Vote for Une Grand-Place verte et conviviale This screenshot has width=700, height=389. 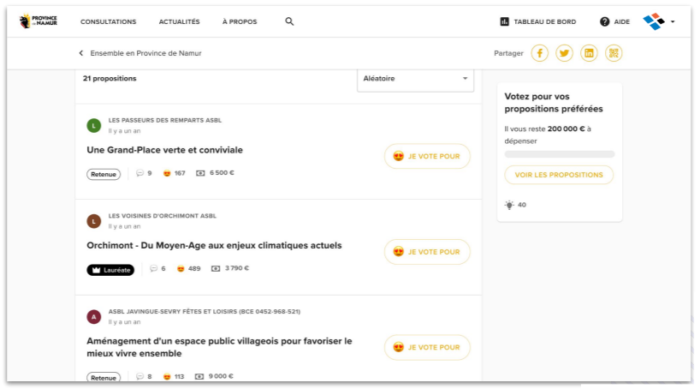pos(427,156)
